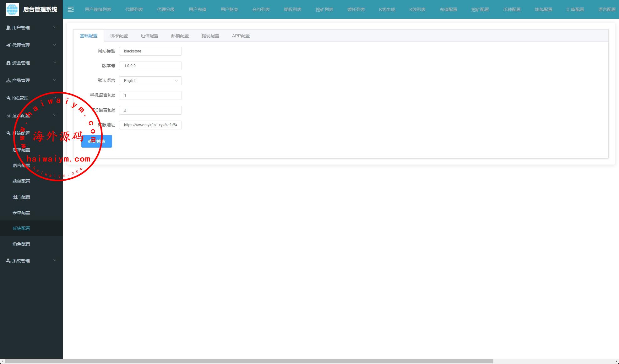Click the 确定修改 submit button
The width and height of the screenshot is (619, 364).
pyautogui.click(x=97, y=141)
